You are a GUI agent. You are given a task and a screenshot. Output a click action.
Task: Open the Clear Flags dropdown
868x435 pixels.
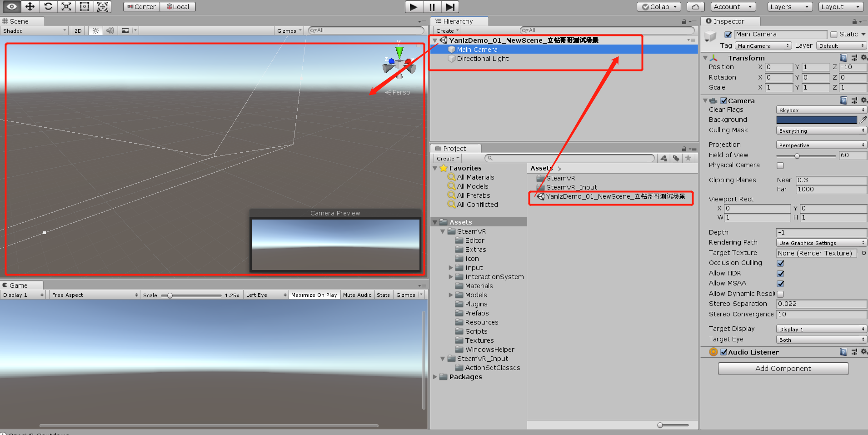pos(821,110)
